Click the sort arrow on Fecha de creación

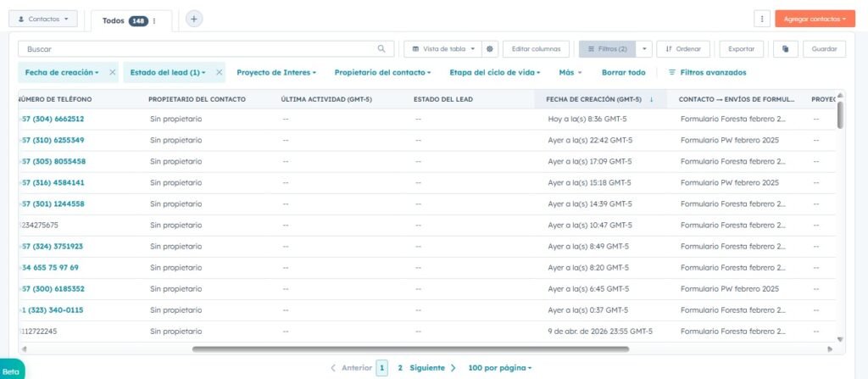(x=651, y=99)
